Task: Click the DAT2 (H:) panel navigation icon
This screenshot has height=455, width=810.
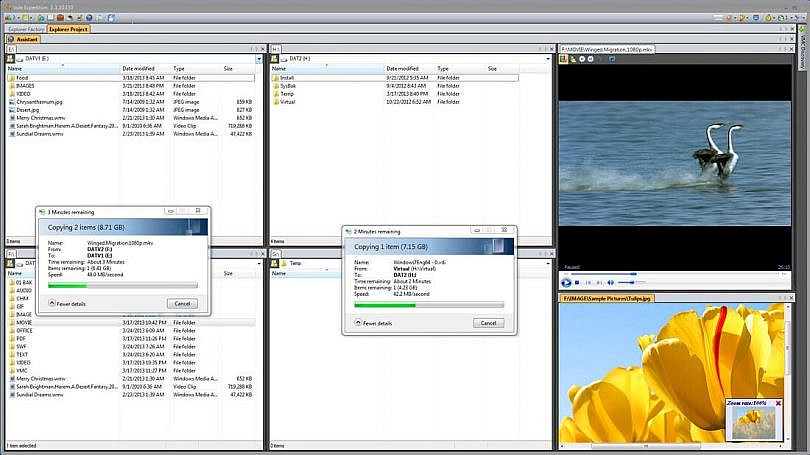Action: click(x=274, y=59)
